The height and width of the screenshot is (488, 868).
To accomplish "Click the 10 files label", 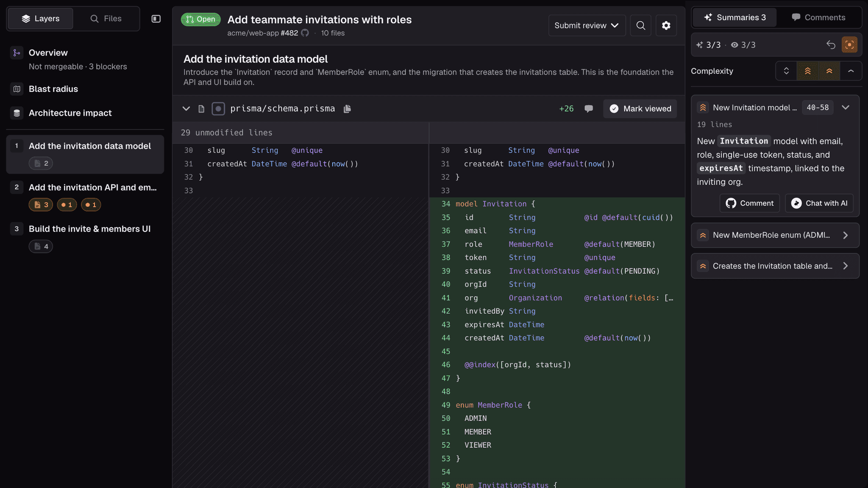I will (333, 33).
